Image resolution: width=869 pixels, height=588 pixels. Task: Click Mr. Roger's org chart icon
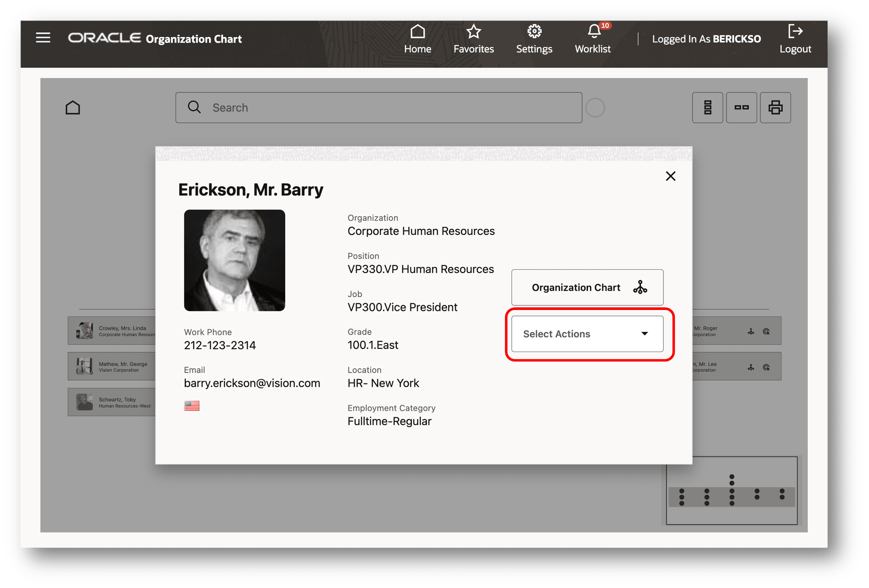tap(751, 331)
